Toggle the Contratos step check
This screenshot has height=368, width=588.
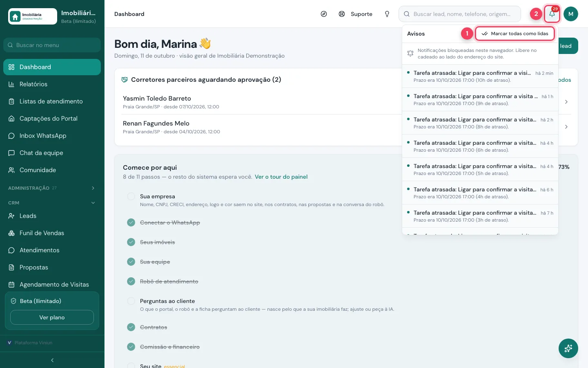(131, 327)
